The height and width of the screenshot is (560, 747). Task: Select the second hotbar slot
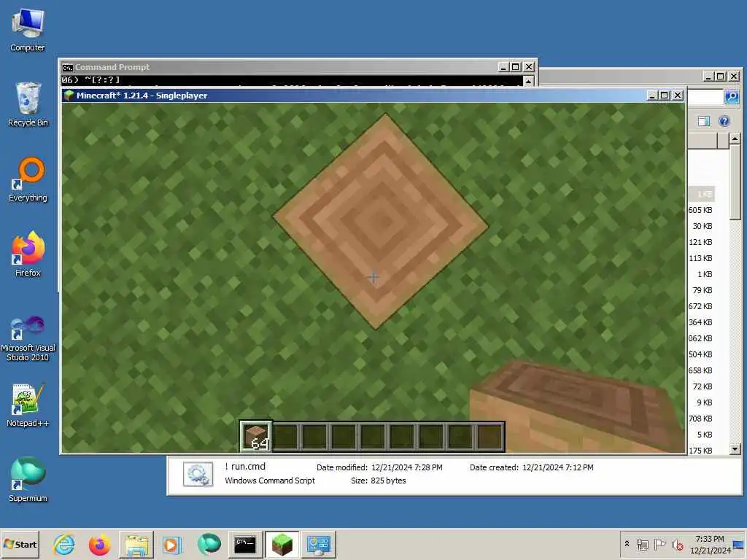tap(286, 436)
